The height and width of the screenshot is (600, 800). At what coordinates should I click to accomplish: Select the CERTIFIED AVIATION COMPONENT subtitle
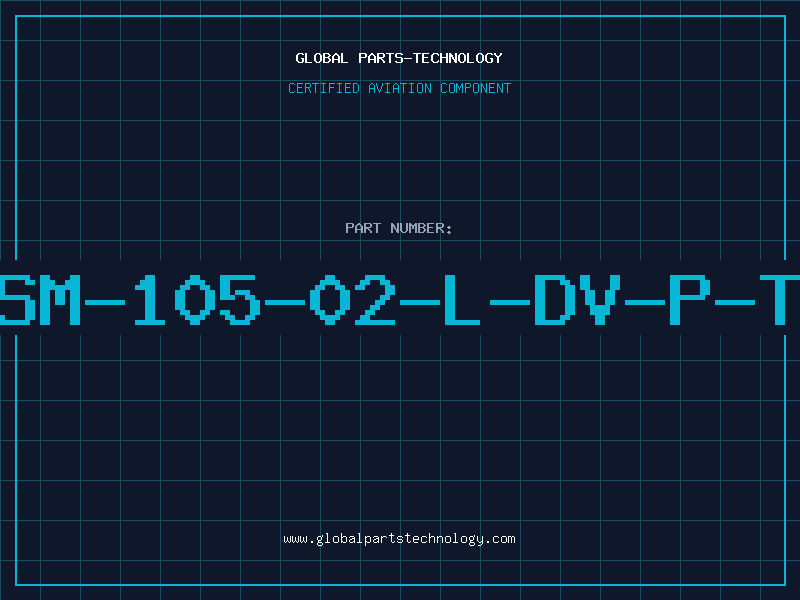(399, 88)
